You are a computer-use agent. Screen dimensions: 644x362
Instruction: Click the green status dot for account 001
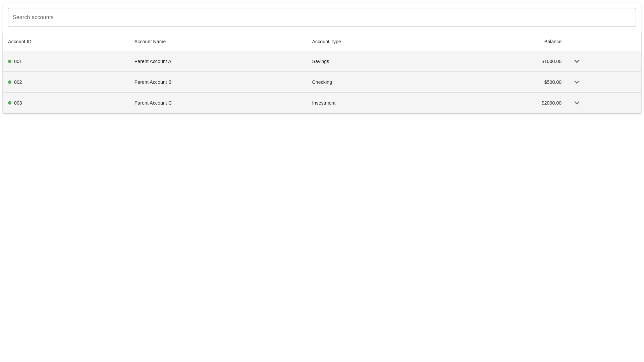[x=10, y=61]
